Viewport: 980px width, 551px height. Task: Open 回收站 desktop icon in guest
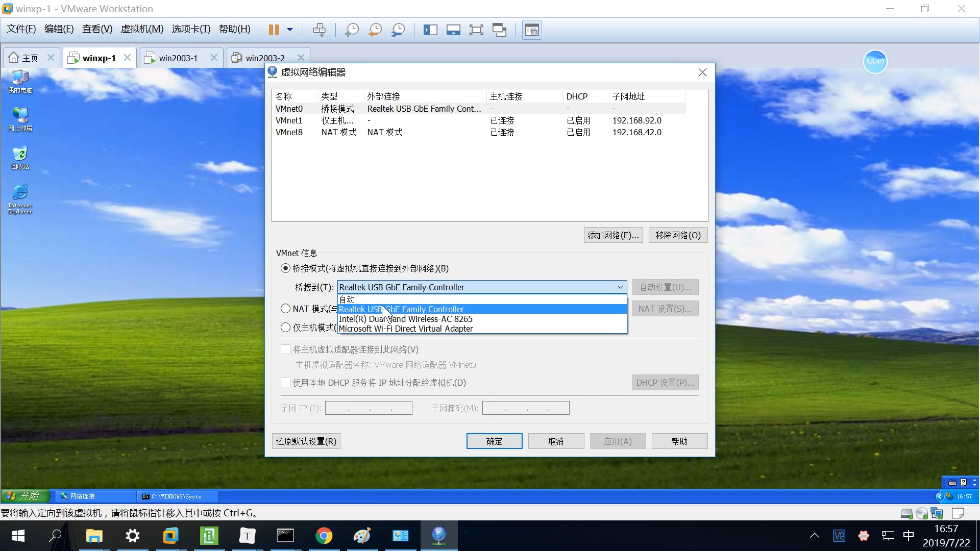click(20, 158)
